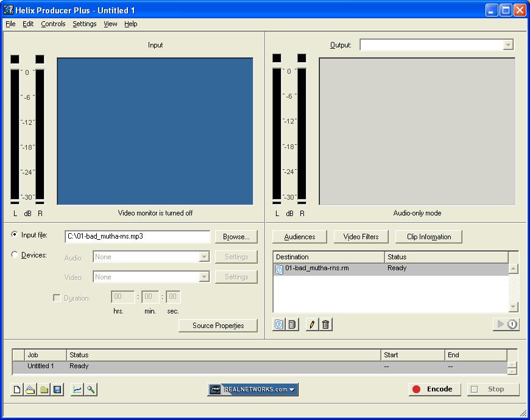The image size is (530, 420).
Task: Delete destination with the trash can icon
Action: coord(326,324)
